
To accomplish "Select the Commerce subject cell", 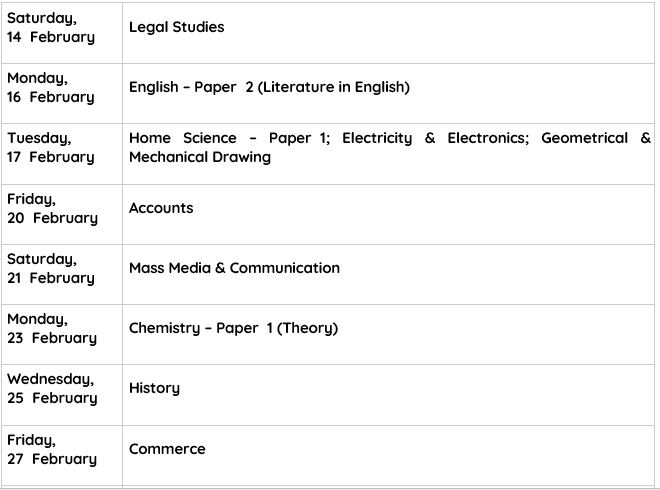I will click(167, 449).
